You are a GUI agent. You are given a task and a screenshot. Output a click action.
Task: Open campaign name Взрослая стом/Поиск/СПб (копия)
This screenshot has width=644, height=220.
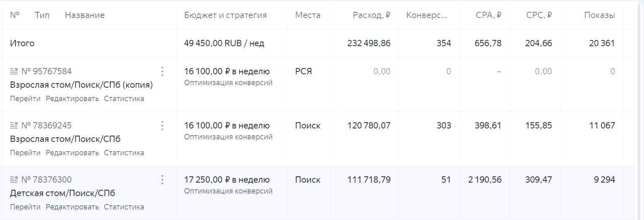81,85
